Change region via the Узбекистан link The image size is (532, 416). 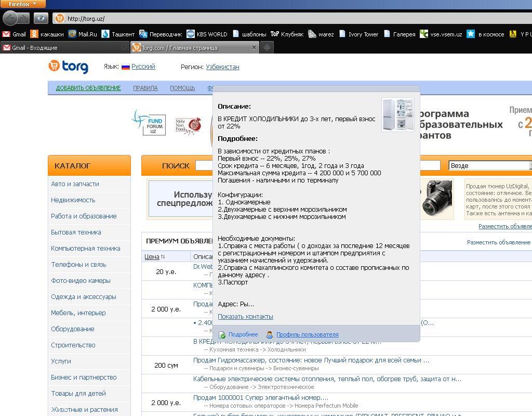[x=222, y=67]
